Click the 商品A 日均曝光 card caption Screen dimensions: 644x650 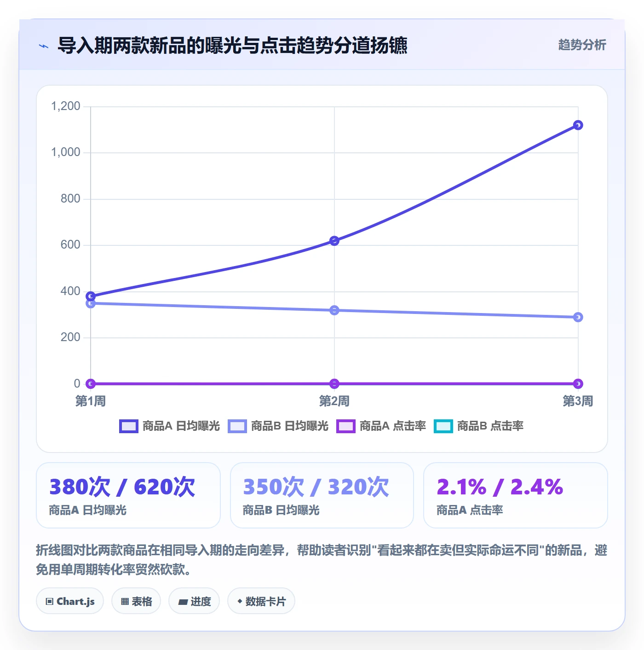pyautogui.click(x=88, y=510)
